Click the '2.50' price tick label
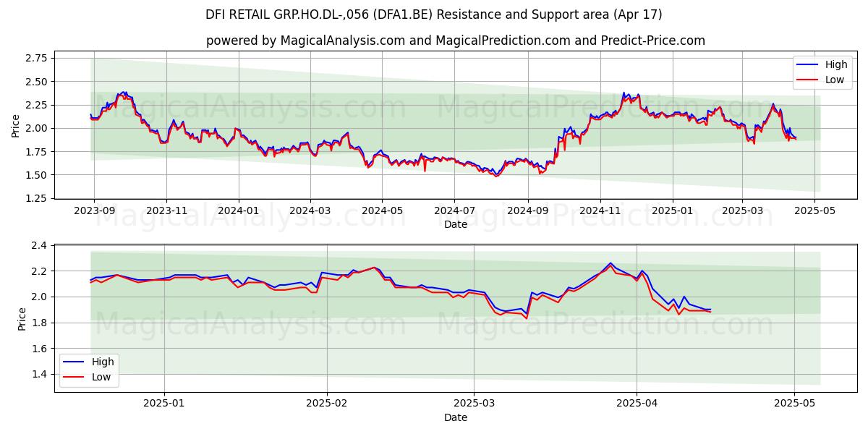Viewport: 868px width, 434px height. (x=36, y=82)
